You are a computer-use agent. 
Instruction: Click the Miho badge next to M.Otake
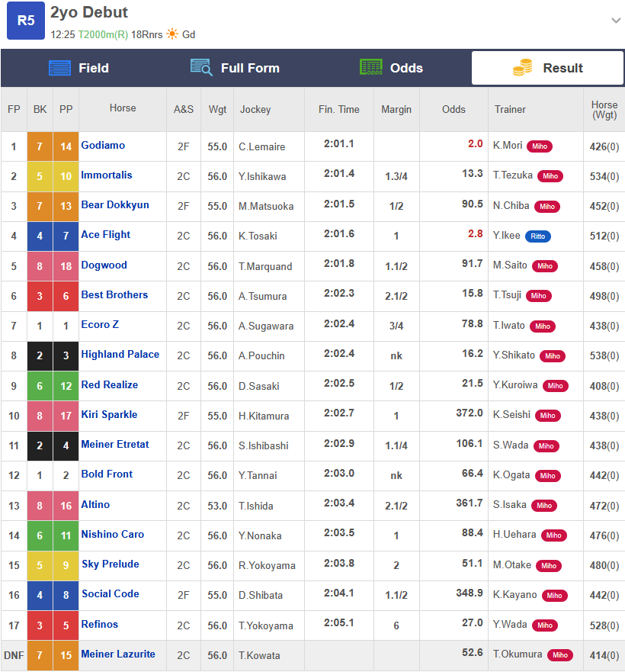548,566
